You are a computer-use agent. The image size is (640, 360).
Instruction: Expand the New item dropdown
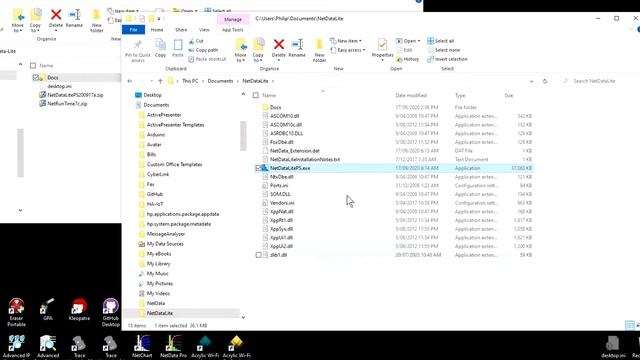point(360,41)
